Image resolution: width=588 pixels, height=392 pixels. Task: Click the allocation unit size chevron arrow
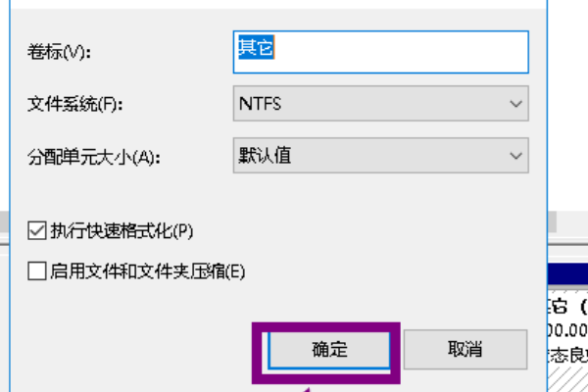pyautogui.click(x=515, y=155)
